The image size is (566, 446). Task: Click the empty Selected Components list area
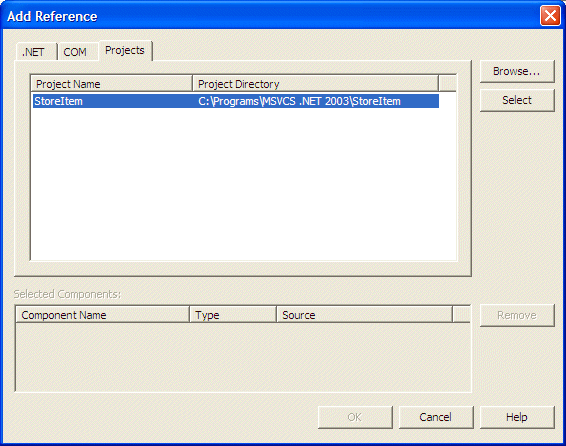(243, 357)
